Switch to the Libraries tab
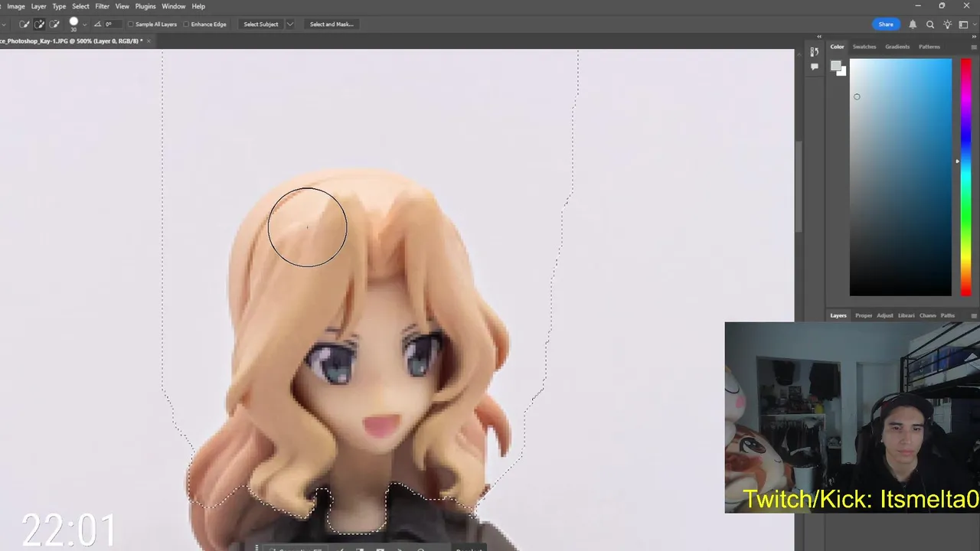 tap(906, 315)
